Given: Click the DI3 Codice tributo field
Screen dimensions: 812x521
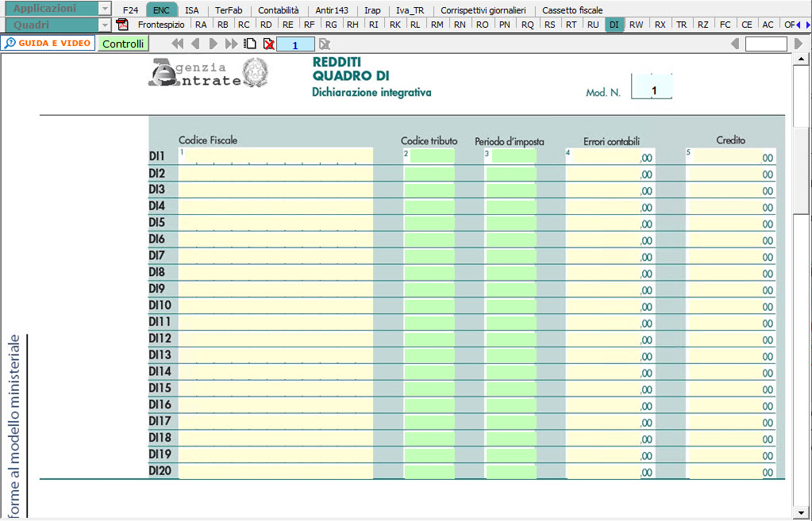Looking at the screenshot, I should click(429, 190).
